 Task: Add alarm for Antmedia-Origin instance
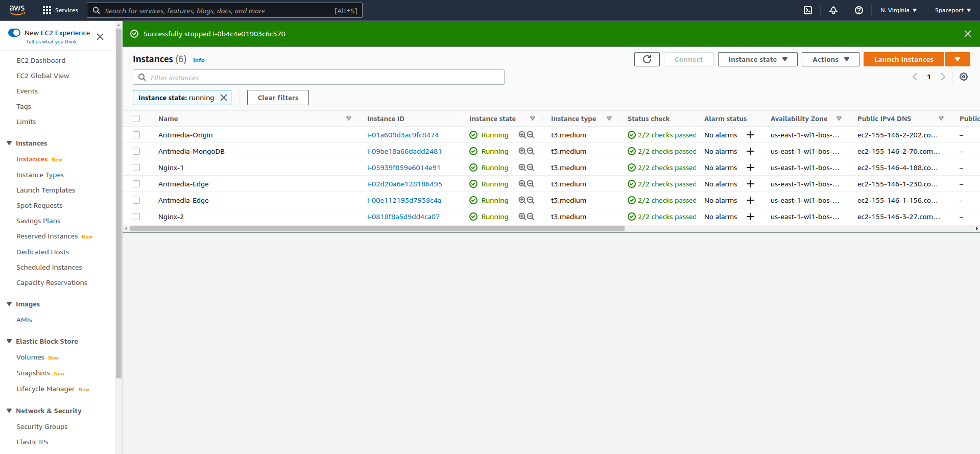750,135
